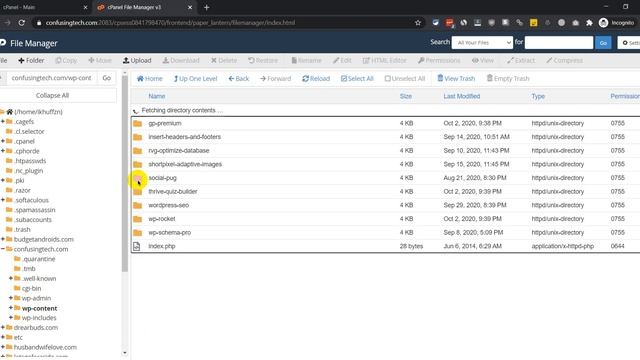Bookmark this page with star icon
This screenshot has height=360, width=640.
pos(418,23)
